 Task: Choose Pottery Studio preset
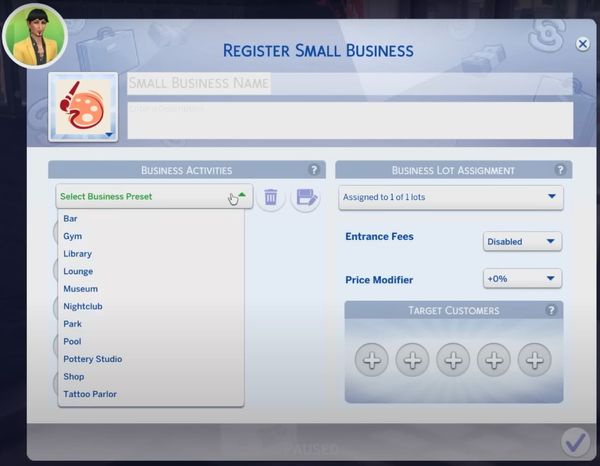coord(93,359)
